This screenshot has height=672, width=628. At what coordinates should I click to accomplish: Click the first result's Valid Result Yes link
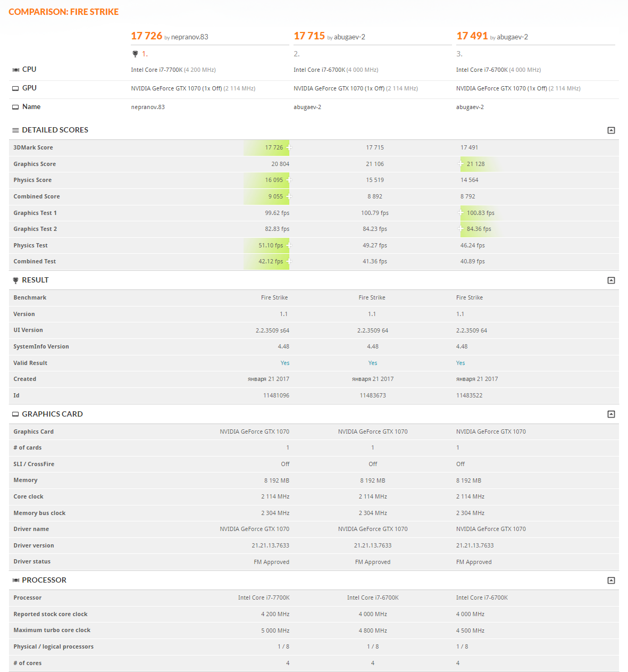285,363
